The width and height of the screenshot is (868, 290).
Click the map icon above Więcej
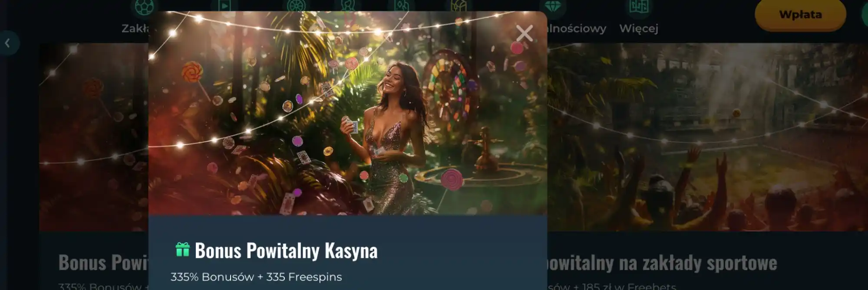(x=639, y=7)
